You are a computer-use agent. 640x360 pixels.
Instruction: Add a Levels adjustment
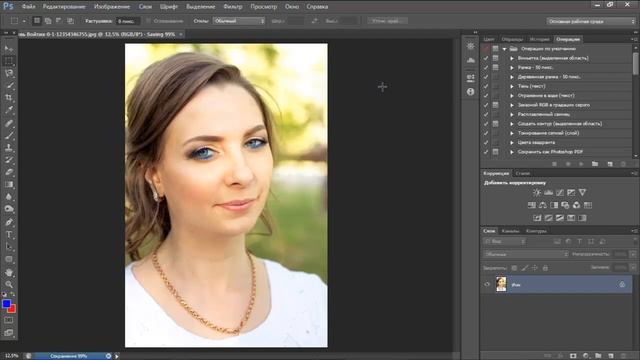point(548,192)
